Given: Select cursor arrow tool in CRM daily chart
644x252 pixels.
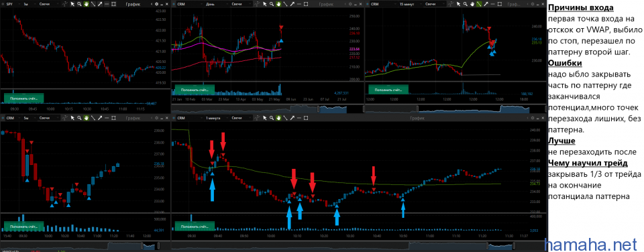Looking at the screenshot, I should 264,4.
